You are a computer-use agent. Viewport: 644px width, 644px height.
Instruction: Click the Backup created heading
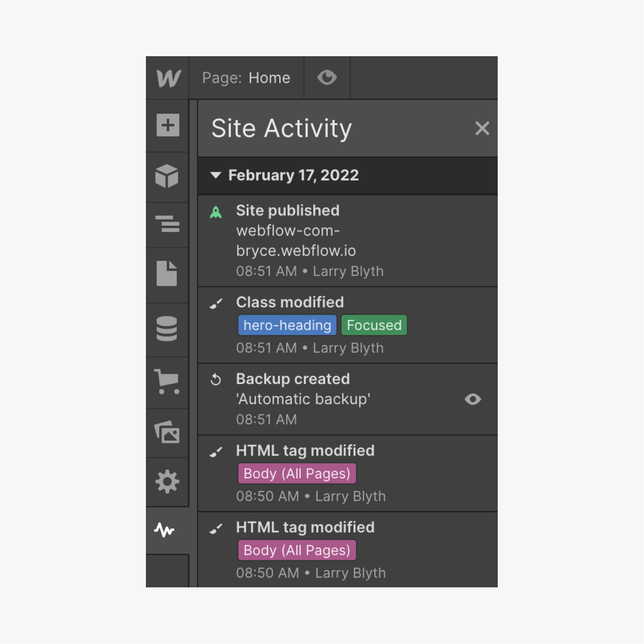point(293,379)
